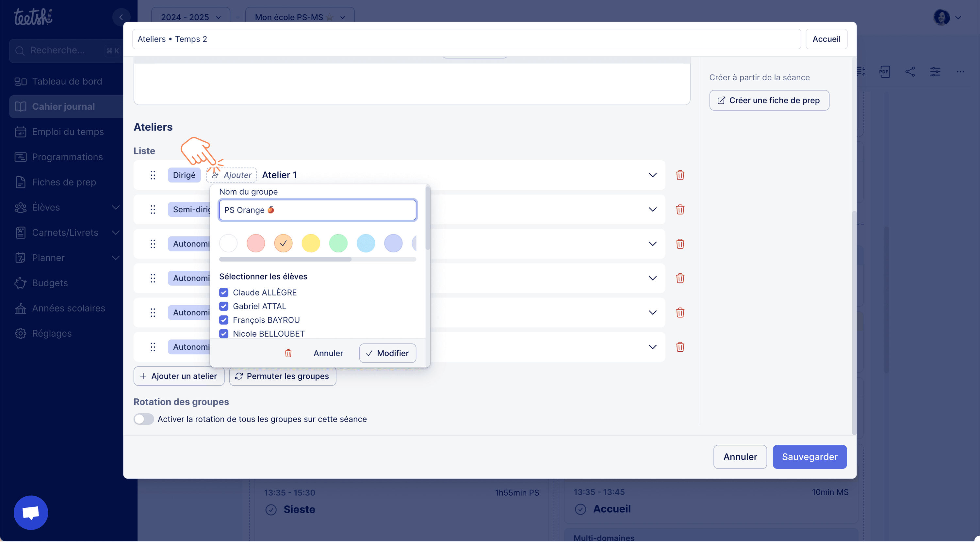
Task: Select the checked orange color swatch
Action: [283, 243]
